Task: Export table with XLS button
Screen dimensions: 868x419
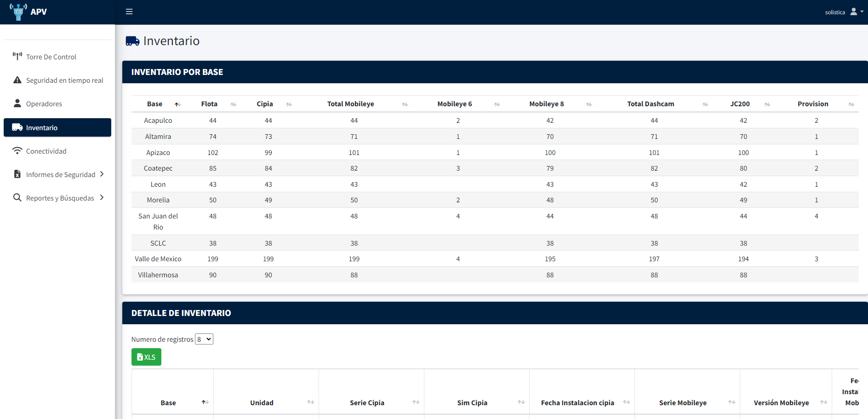Action: pyautogui.click(x=146, y=357)
